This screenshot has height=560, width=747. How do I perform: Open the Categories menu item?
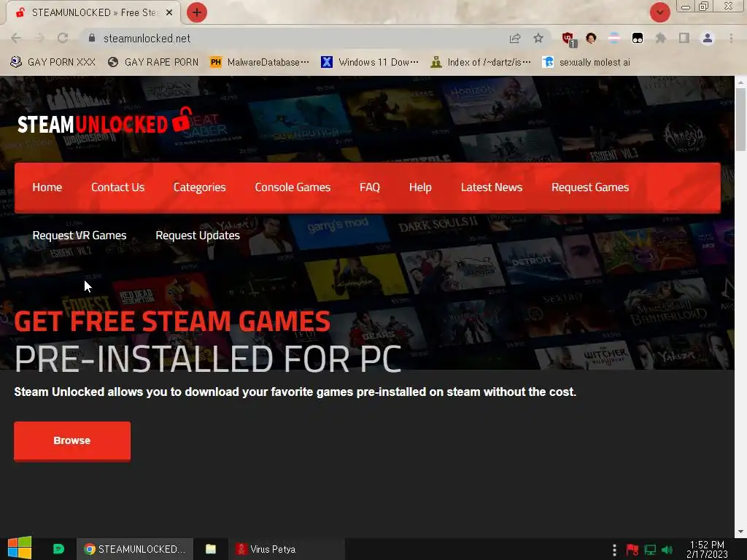(x=200, y=187)
